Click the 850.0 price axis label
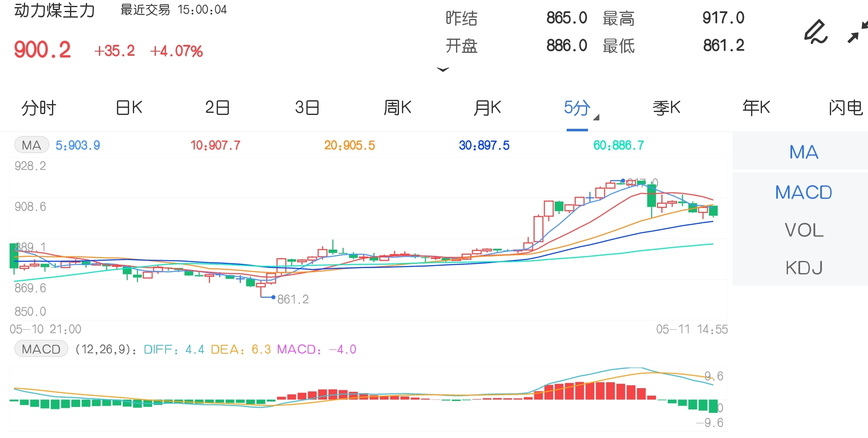The width and height of the screenshot is (868, 438). [x=30, y=312]
